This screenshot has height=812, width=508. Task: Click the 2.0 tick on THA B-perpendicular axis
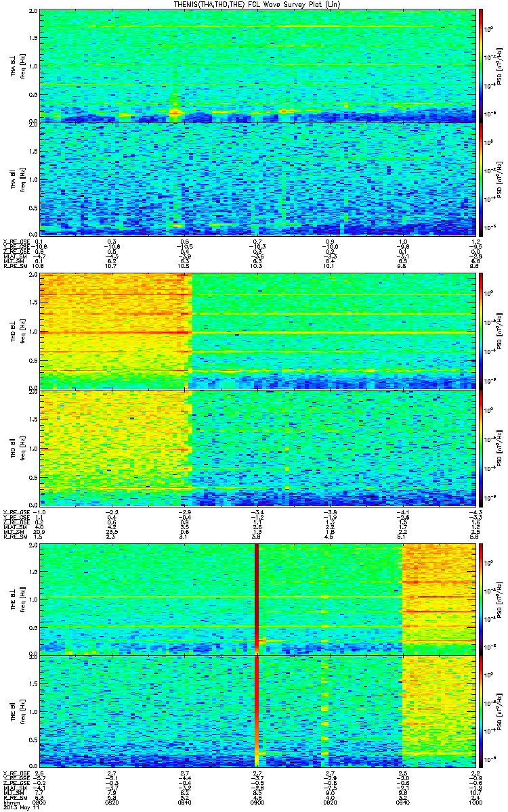click(x=33, y=12)
